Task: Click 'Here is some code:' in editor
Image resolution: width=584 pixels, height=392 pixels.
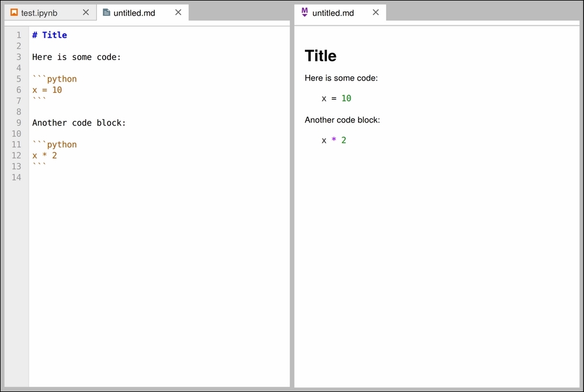Action: click(x=77, y=57)
